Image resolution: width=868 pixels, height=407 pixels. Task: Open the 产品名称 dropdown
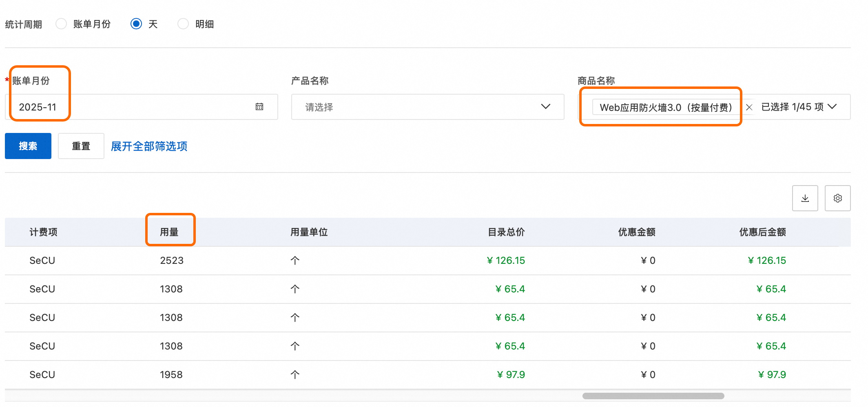tap(427, 107)
